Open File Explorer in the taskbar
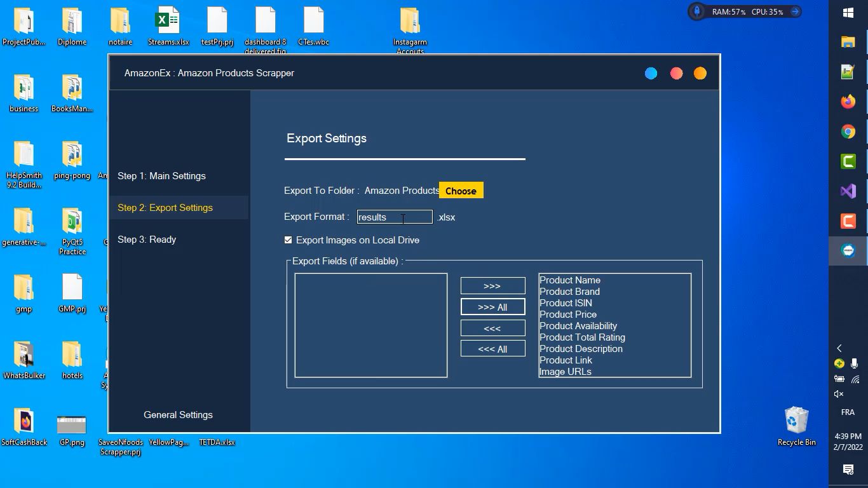 pyautogui.click(x=848, y=42)
